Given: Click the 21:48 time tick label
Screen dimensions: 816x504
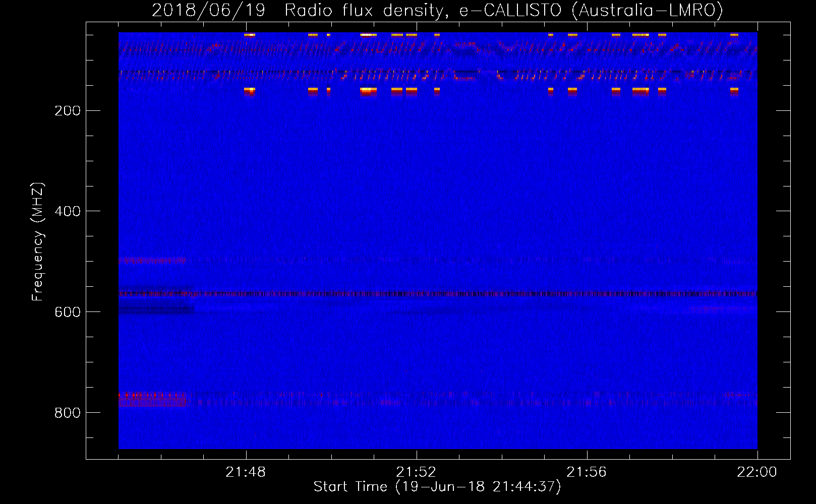Looking at the screenshot, I should [x=246, y=472].
